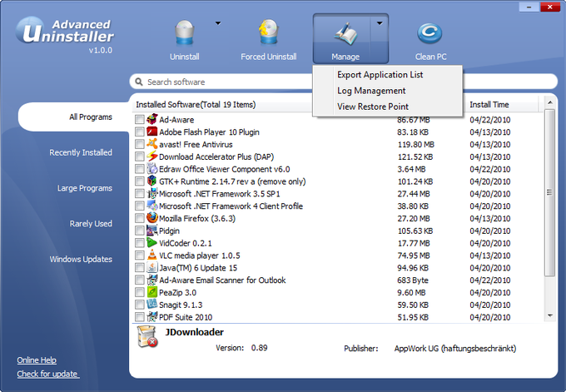The image size is (566, 392).
Task: Click the 119.80 MB size value
Action: click(416, 144)
